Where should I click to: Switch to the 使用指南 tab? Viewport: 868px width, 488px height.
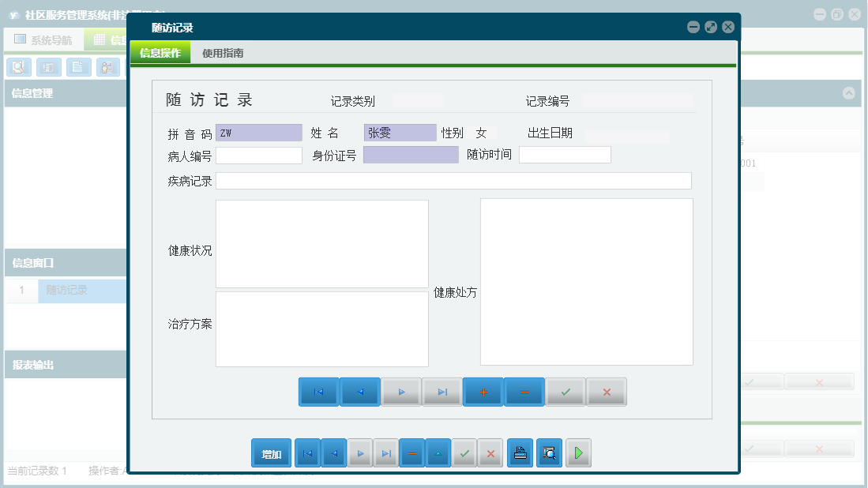click(x=221, y=54)
